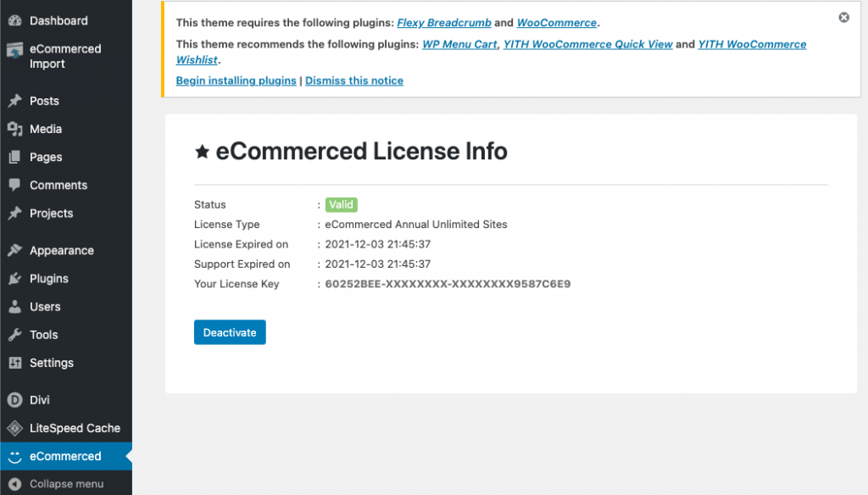868x495 pixels.
Task: Click the Posts pushpin icon
Action: click(x=14, y=101)
